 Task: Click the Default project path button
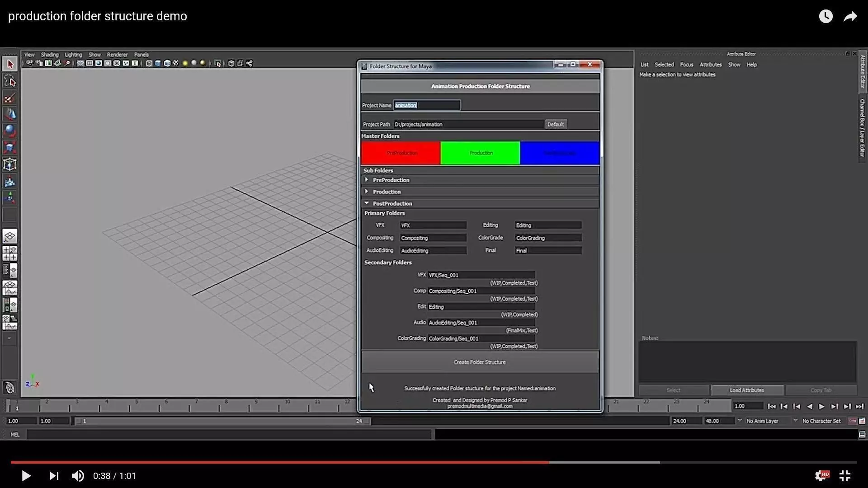555,124
